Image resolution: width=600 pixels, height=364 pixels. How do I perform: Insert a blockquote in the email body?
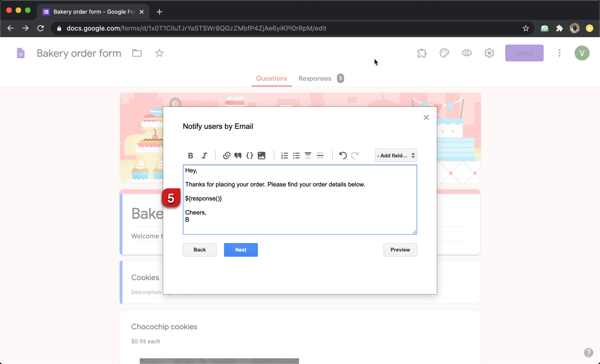(238, 155)
